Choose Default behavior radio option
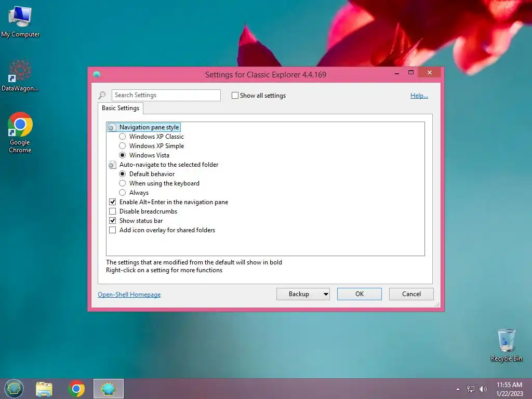Screen dimensions: 532x399 (123, 174)
